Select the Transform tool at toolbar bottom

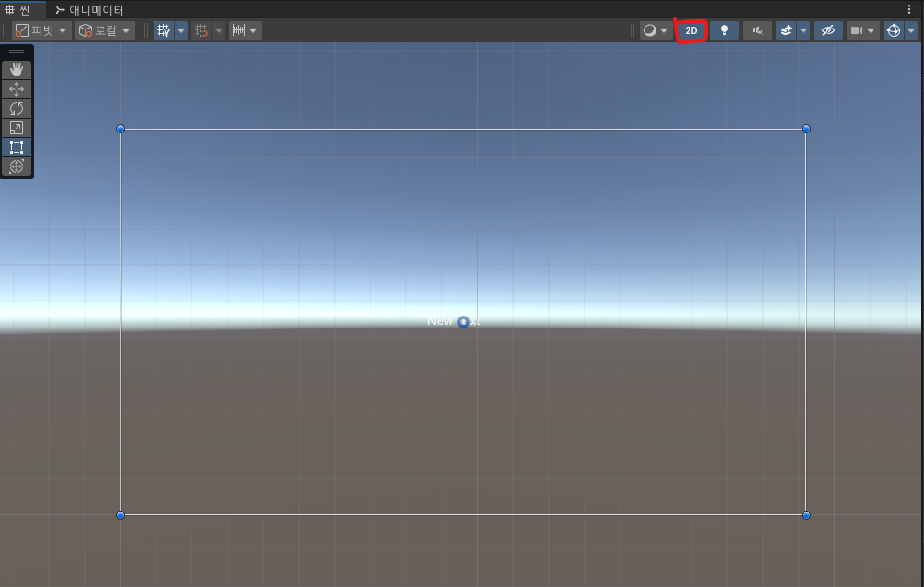point(16,167)
